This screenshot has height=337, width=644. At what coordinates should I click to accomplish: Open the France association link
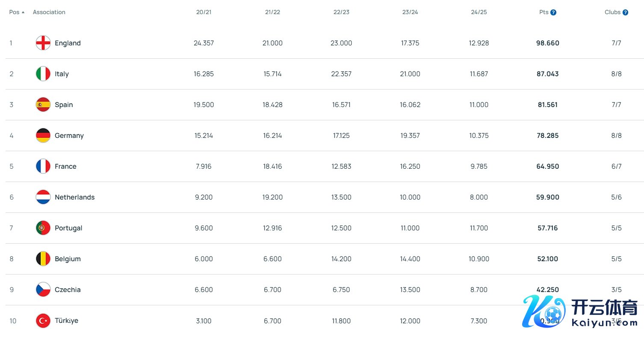(65, 166)
